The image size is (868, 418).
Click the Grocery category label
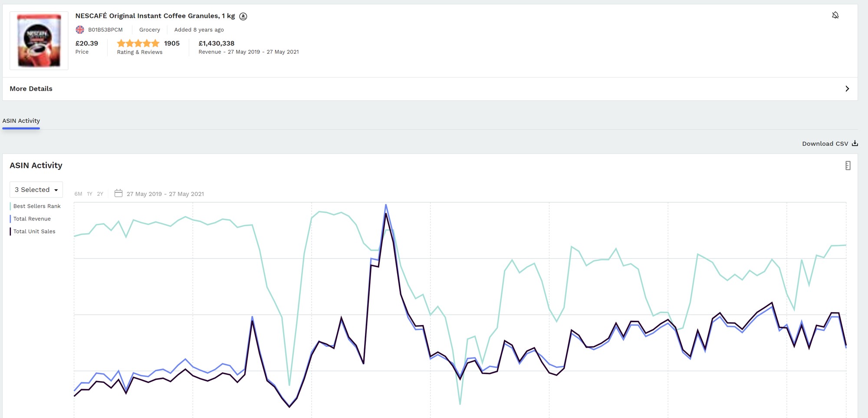(x=149, y=30)
